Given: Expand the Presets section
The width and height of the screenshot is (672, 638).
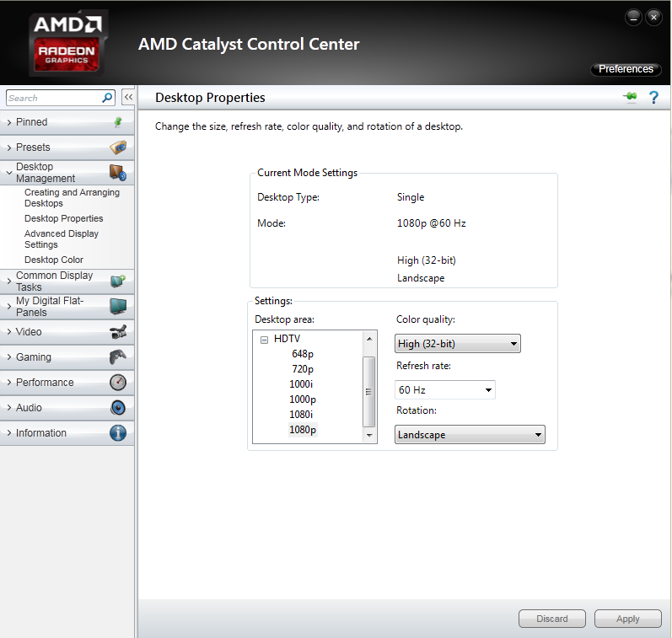Looking at the screenshot, I should pyautogui.click(x=9, y=147).
